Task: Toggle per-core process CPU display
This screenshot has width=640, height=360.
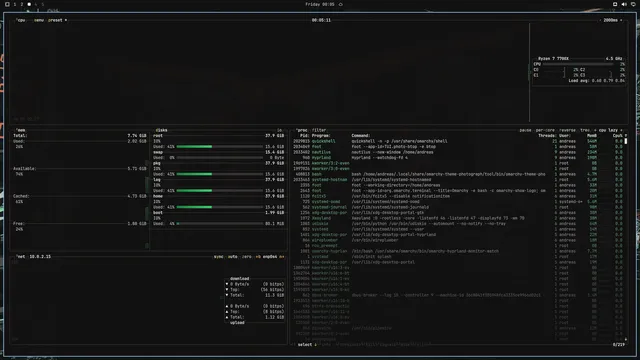Action: click(x=545, y=130)
